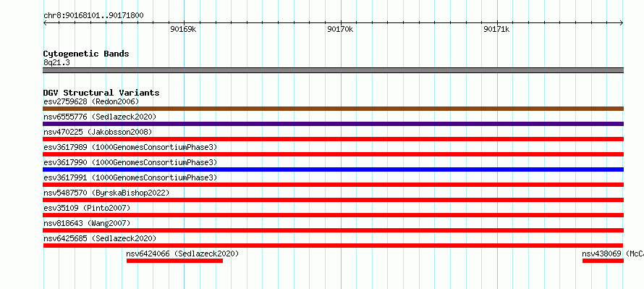The image size is (644, 289).
Task: Open the nsv6555776 (Sedlazeck2020) label
Action: coord(100,117)
